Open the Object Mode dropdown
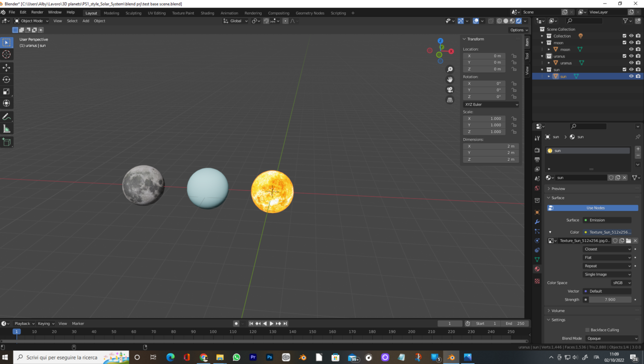Image resolution: width=644 pixels, height=364 pixels. [x=32, y=21]
